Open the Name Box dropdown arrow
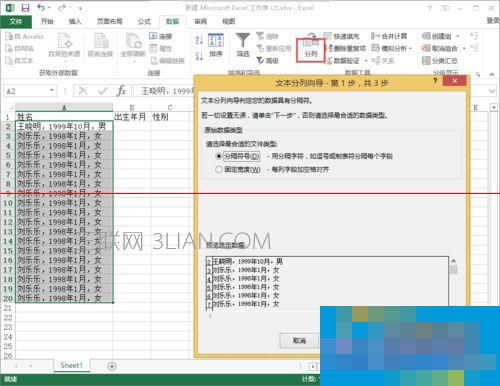Screen dimensions: 500x386 click(52, 90)
